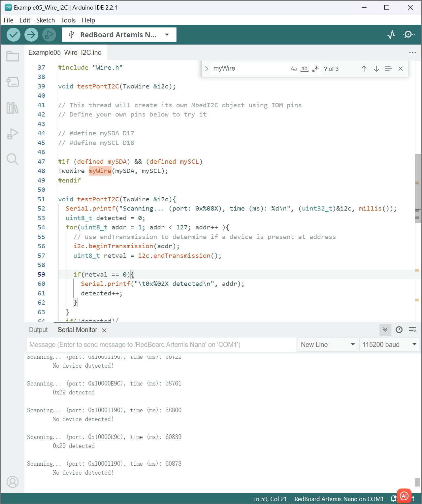
Task: Toggle serial monitor autoscroll
Action: tap(385, 330)
